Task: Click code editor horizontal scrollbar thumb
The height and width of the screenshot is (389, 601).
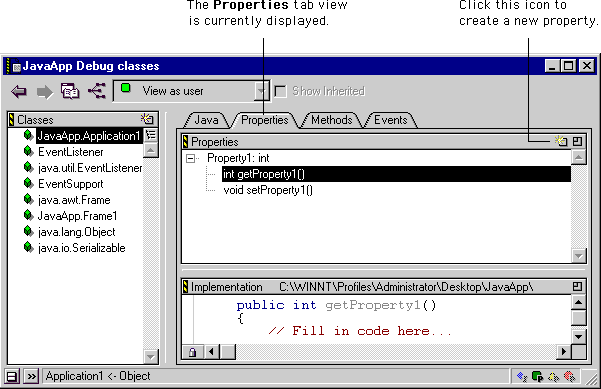Action: [228, 351]
